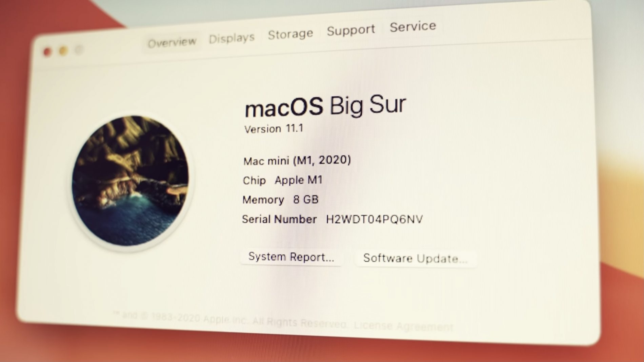The width and height of the screenshot is (644, 362).
Task: Click the macOS Big Sur artwork icon
Action: pos(130,180)
